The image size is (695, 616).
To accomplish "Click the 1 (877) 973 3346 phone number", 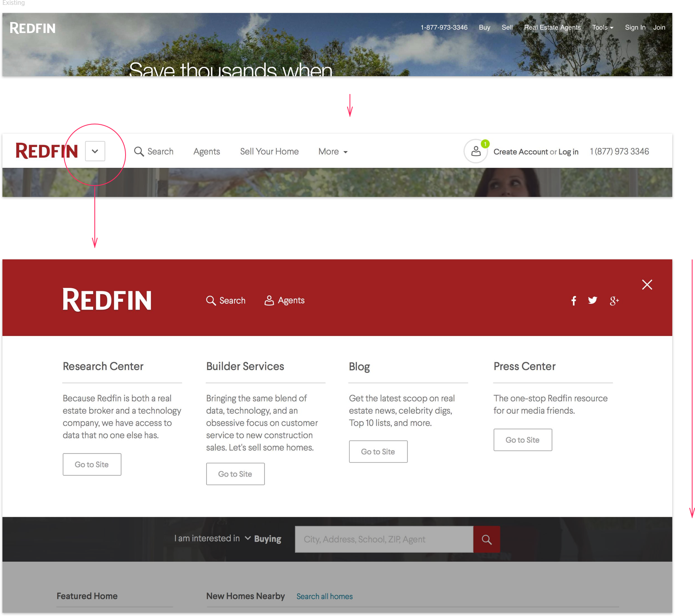I will pyautogui.click(x=619, y=152).
